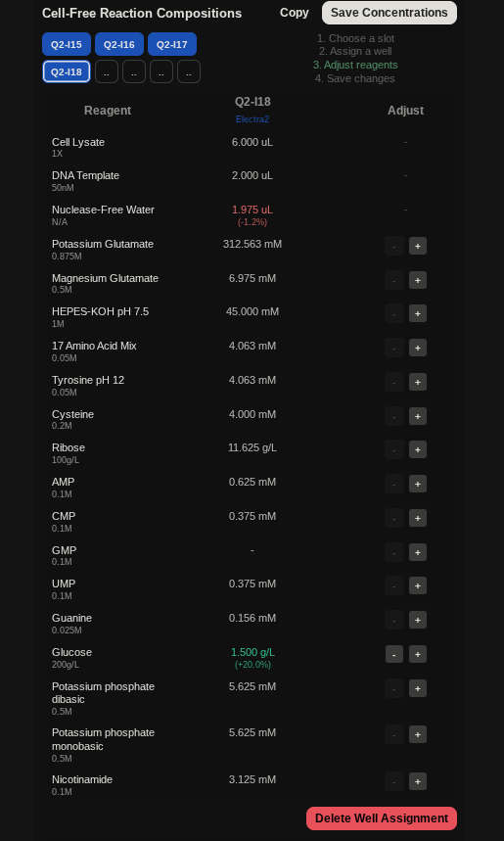The height and width of the screenshot is (841, 504).
Task: Select the active Q2-I18 slot
Action: (67, 71)
